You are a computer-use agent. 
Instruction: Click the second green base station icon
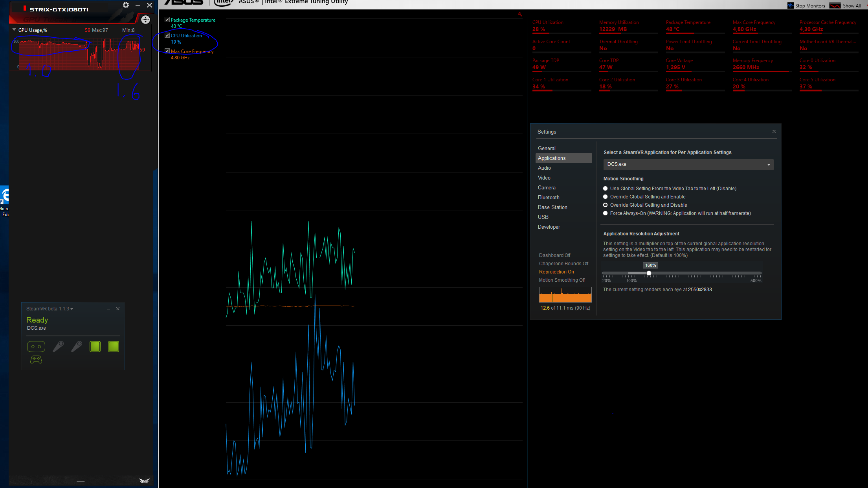114,347
